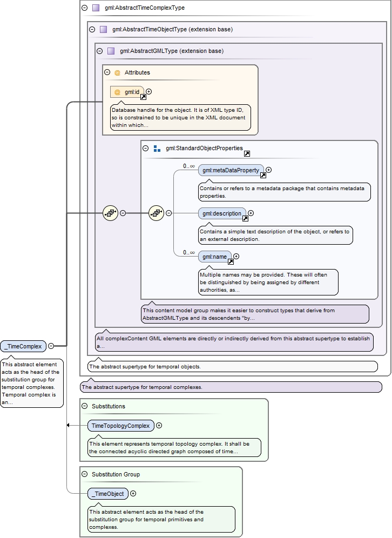Collapse the Substitutions section
Screen dimensions: 392x538
84,406
